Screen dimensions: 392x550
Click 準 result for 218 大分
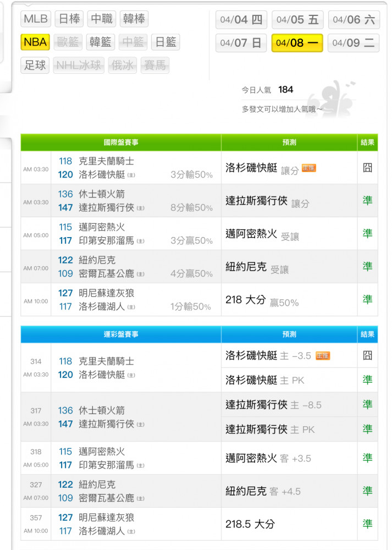coord(367,299)
